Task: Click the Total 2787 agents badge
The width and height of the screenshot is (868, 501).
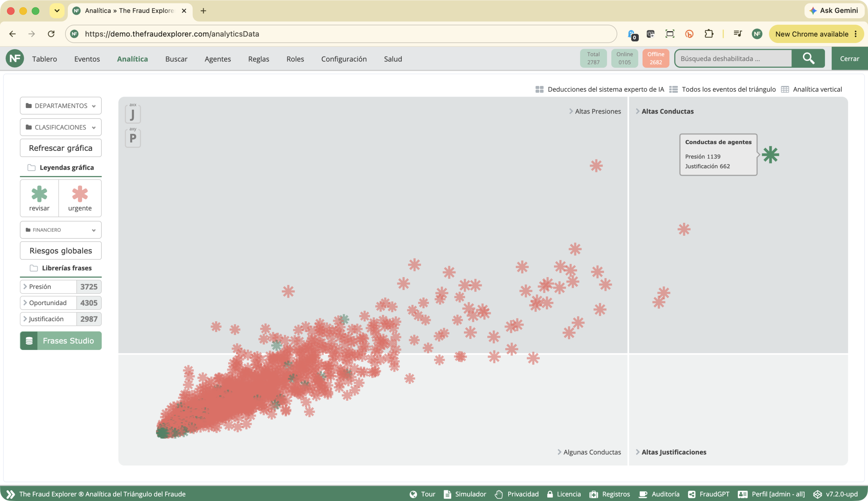Action: pos(593,59)
